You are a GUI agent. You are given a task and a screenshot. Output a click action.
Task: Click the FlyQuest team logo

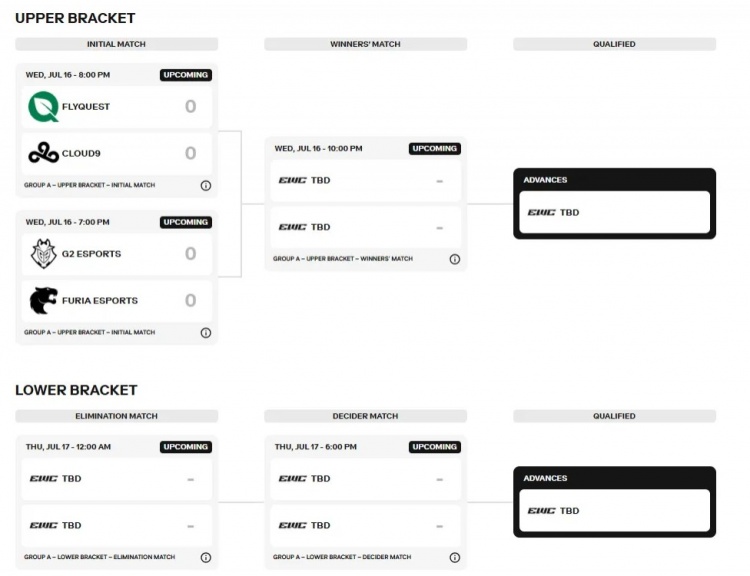coord(44,106)
